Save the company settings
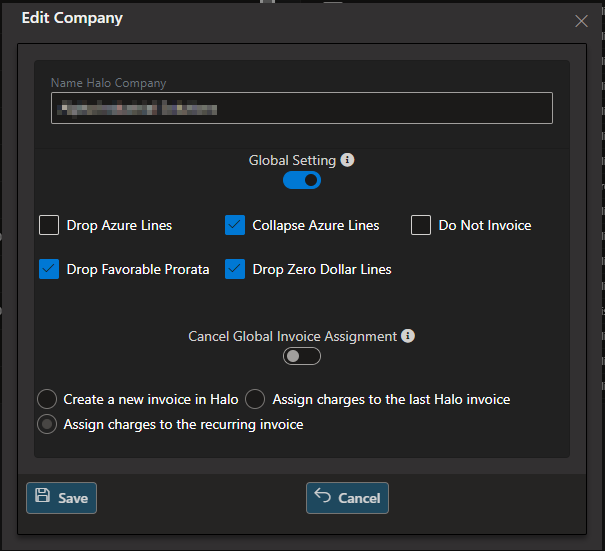This screenshot has height=551, width=605. pos(61,498)
